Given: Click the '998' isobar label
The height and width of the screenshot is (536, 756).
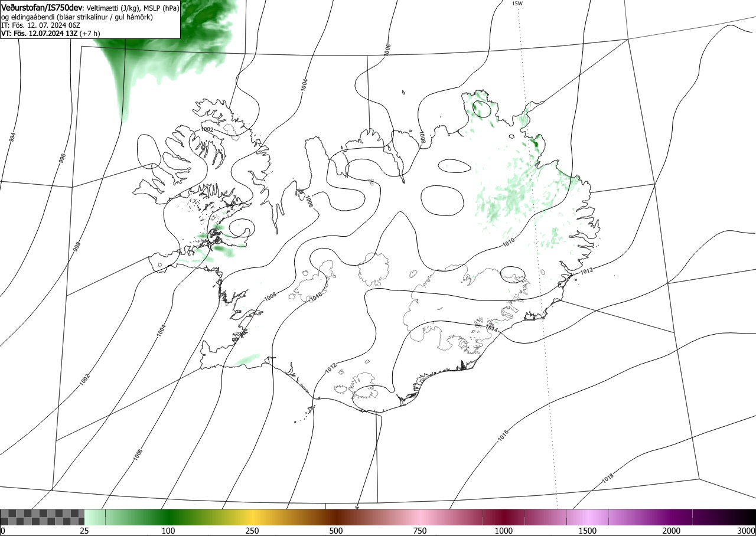Looking at the screenshot, I should point(76,247).
